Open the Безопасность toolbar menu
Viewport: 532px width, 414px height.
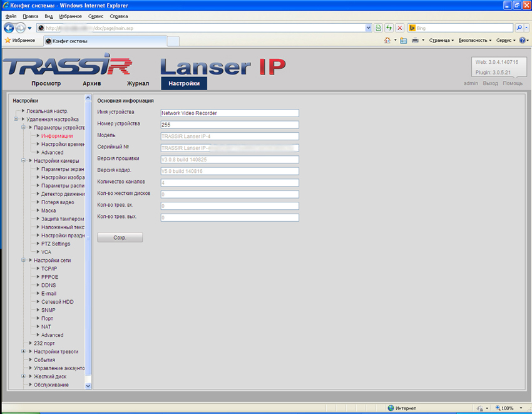tap(474, 41)
